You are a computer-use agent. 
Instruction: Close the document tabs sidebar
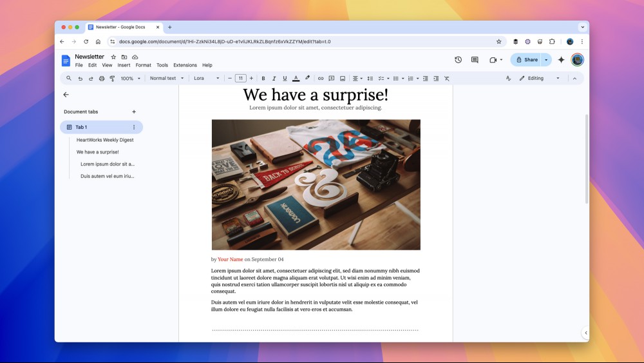click(x=66, y=95)
